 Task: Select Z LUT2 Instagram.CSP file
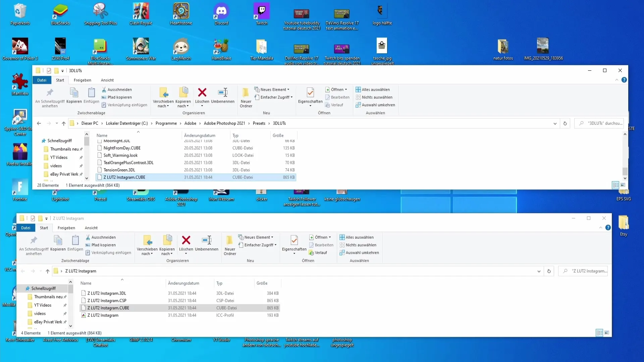pos(180,301)
